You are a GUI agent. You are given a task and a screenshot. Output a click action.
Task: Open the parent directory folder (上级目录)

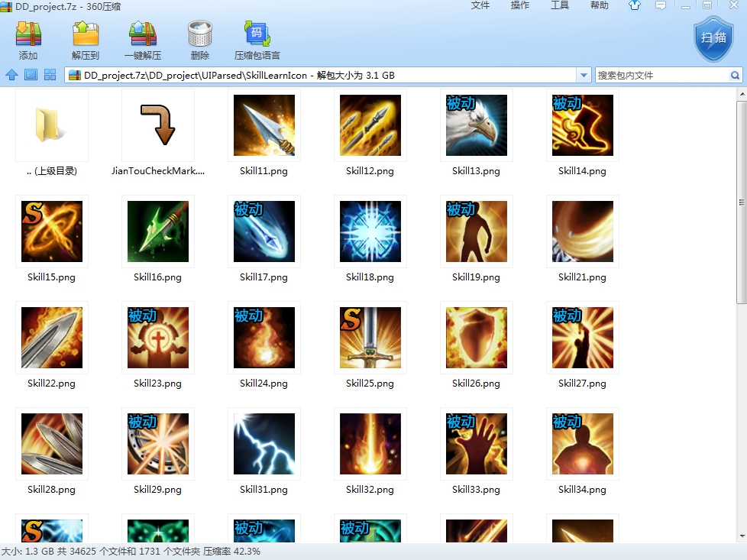coord(51,125)
